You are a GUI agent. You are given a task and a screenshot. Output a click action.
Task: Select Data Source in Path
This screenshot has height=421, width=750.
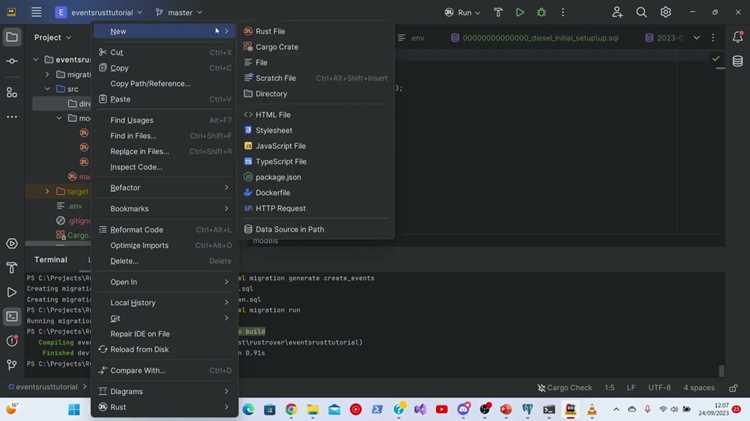click(317, 229)
